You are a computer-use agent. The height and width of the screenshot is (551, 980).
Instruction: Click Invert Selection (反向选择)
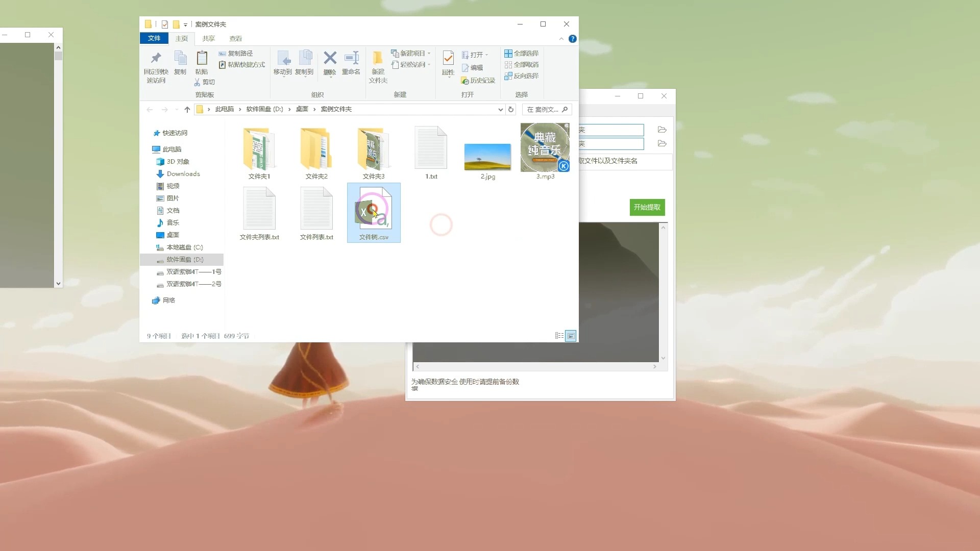521,76
